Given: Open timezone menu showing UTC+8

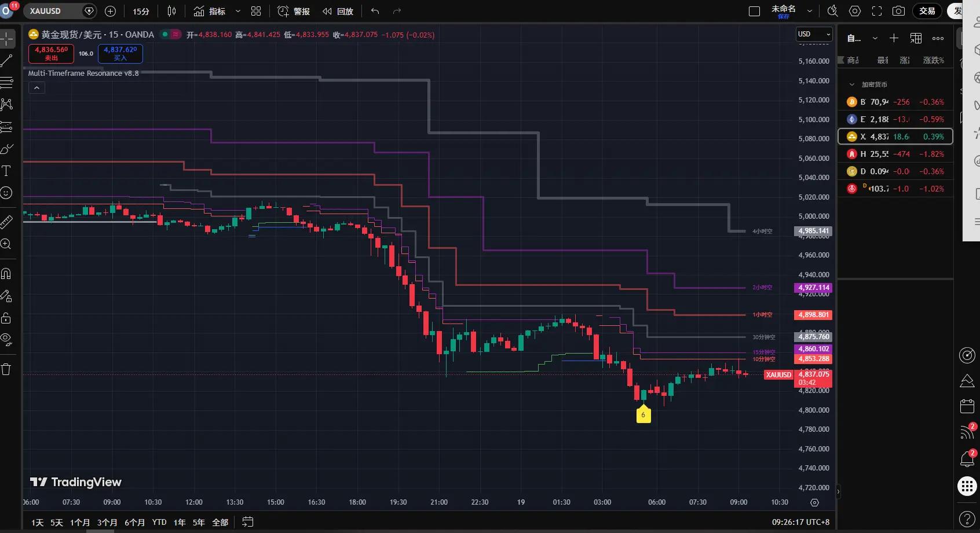Looking at the screenshot, I should coord(800,522).
